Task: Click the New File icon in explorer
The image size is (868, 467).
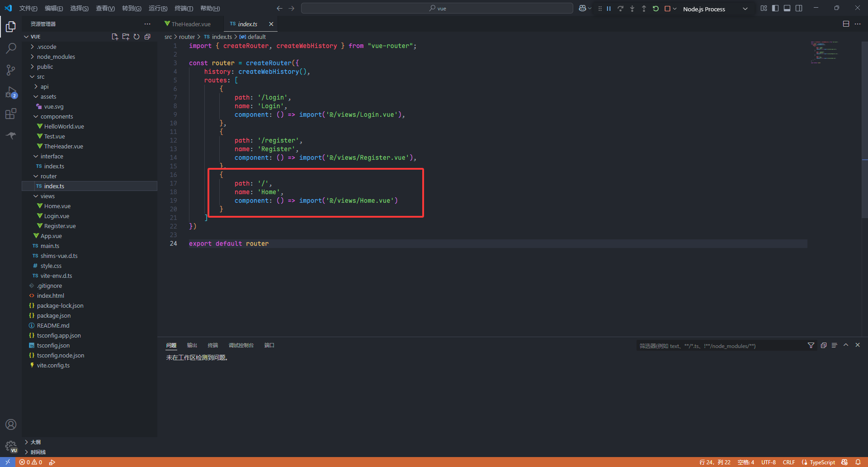Action: tap(115, 37)
